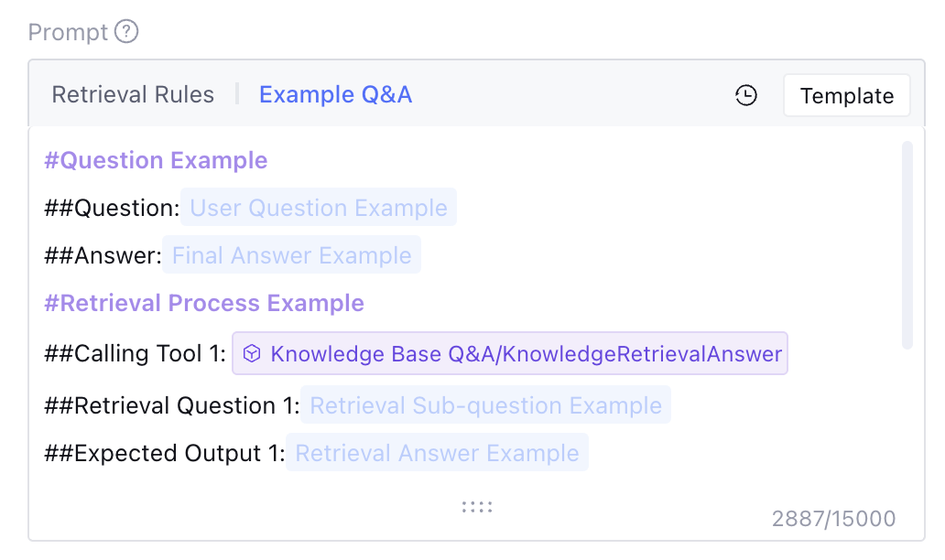Click the Retrieval Answer Example placeholder
Screen dimensions: 945x560
point(437,453)
